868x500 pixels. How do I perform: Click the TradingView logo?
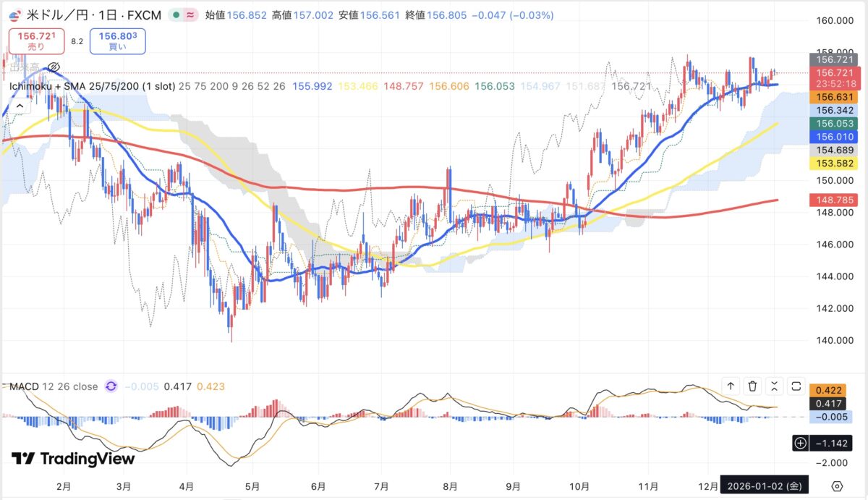[x=73, y=459]
